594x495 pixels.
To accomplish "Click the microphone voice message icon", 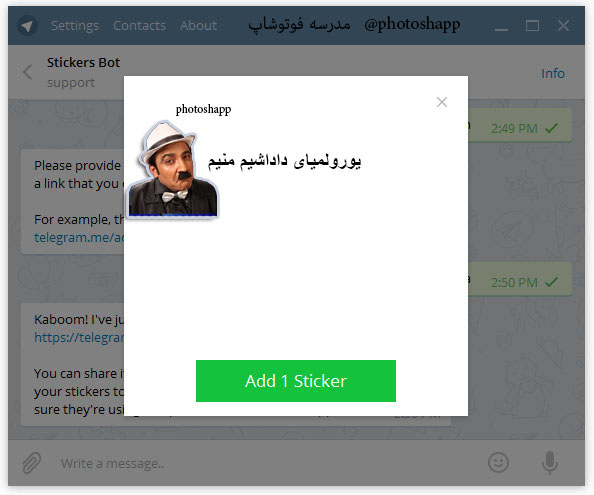I will [x=550, y=462].
